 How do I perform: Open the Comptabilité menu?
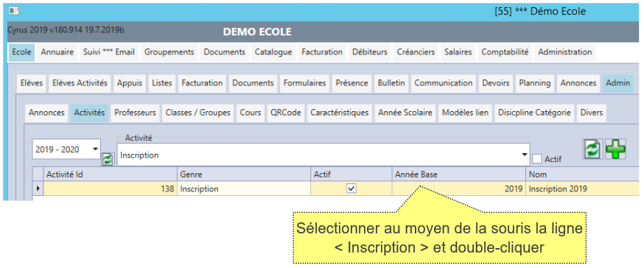505,52
